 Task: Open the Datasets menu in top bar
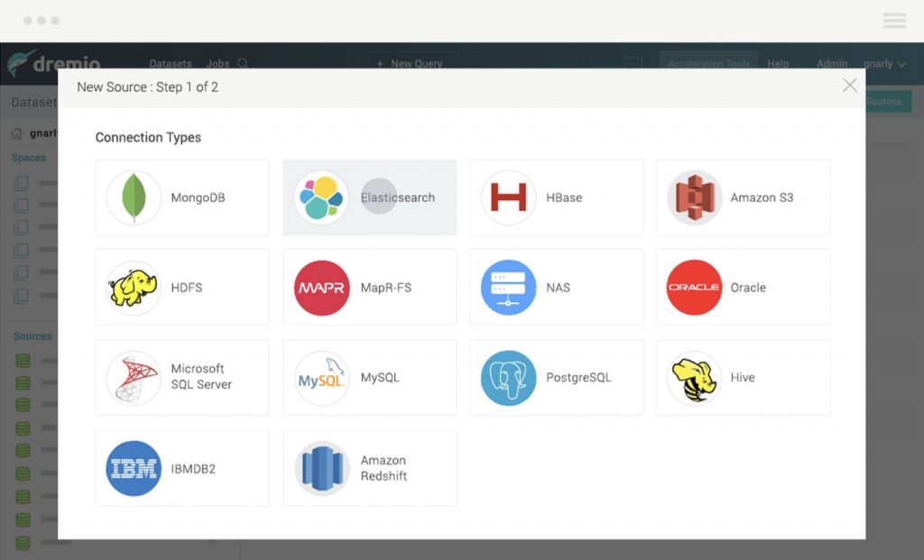[x=171, y=64]
